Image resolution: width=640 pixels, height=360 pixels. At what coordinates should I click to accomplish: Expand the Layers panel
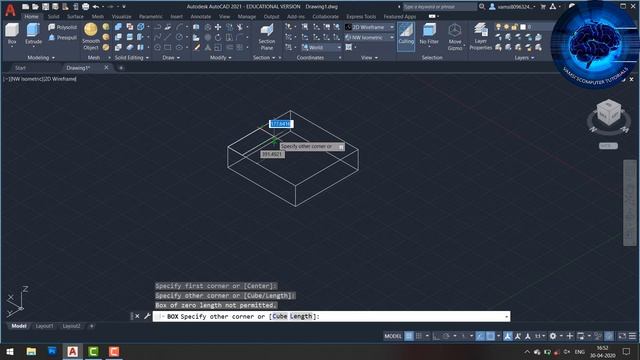tap(524, 58)
